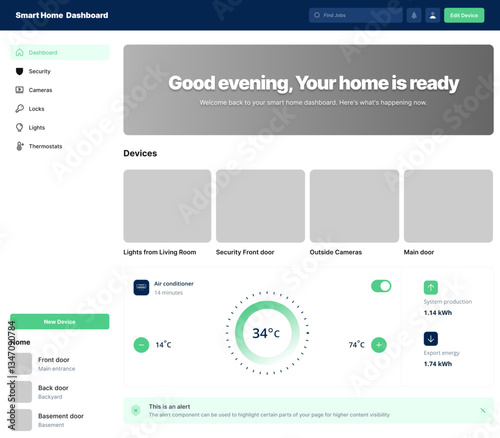Focus the Find Jobs search field
This screenshot has height=438, width=500.
356,15
